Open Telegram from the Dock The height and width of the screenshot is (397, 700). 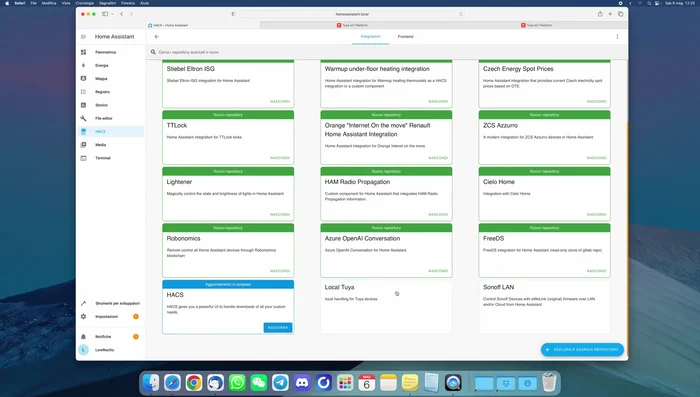(x=280, y=383)
